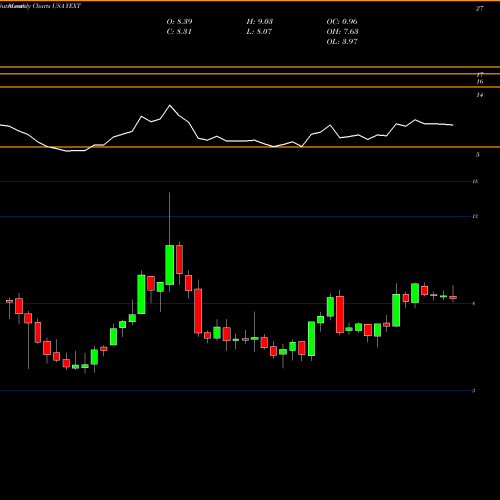Select the tallest green candle with long upper wick

click(x=170, y=265)
